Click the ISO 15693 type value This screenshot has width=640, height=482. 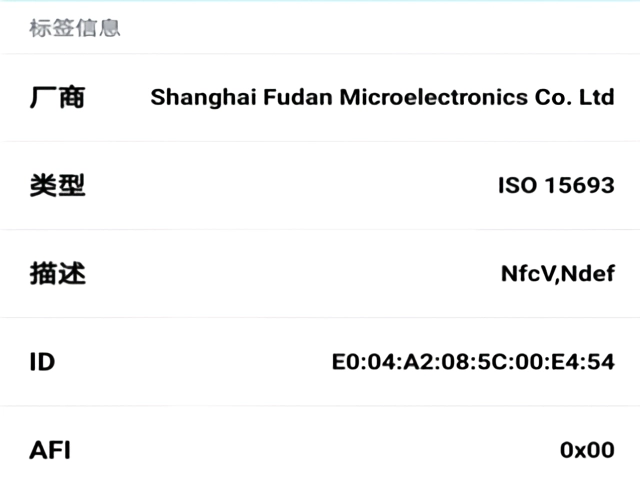tap(556, 186)
